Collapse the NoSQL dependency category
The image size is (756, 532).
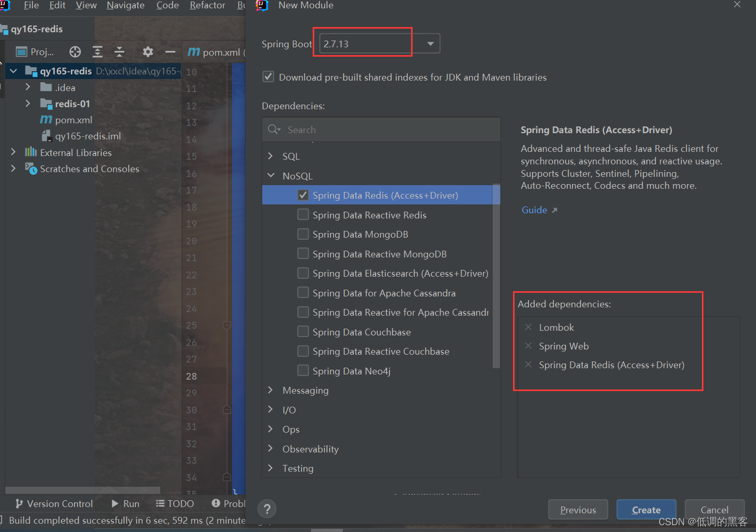[x=271, y=176]
